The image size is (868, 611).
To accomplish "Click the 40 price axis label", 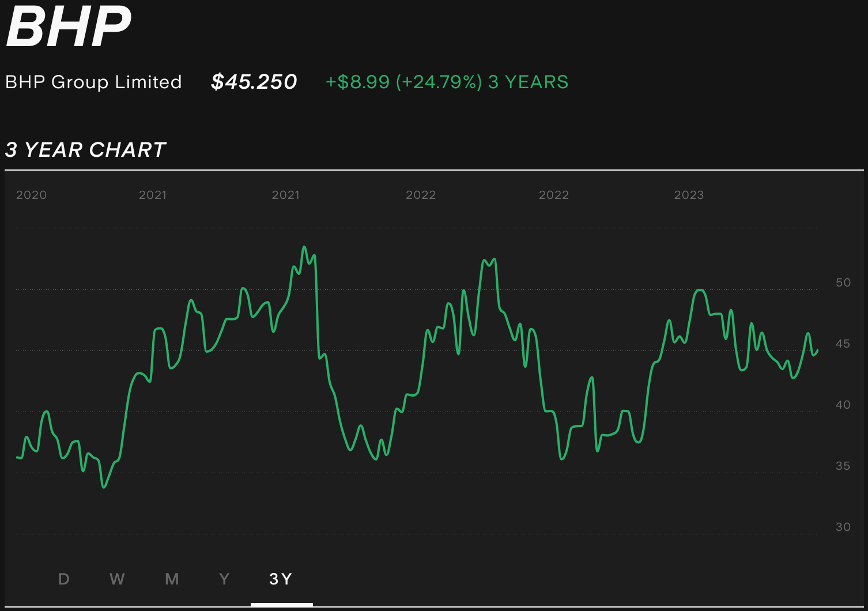I will [843, 405].
